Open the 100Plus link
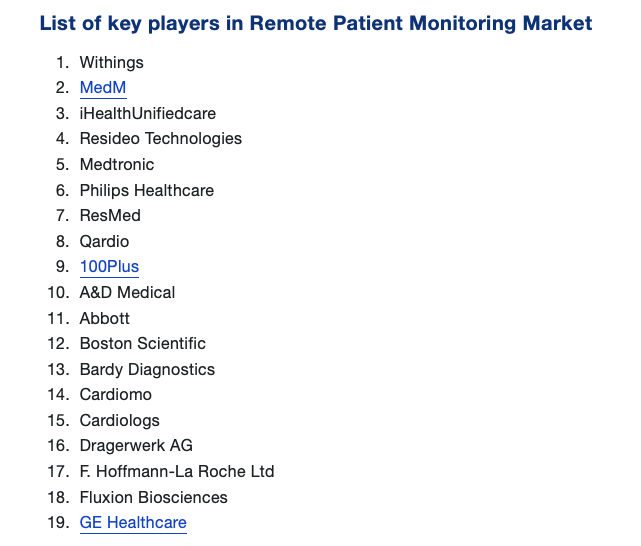This screenshot has width=641, height=546. pyautogui.click(x=109, y=267)
